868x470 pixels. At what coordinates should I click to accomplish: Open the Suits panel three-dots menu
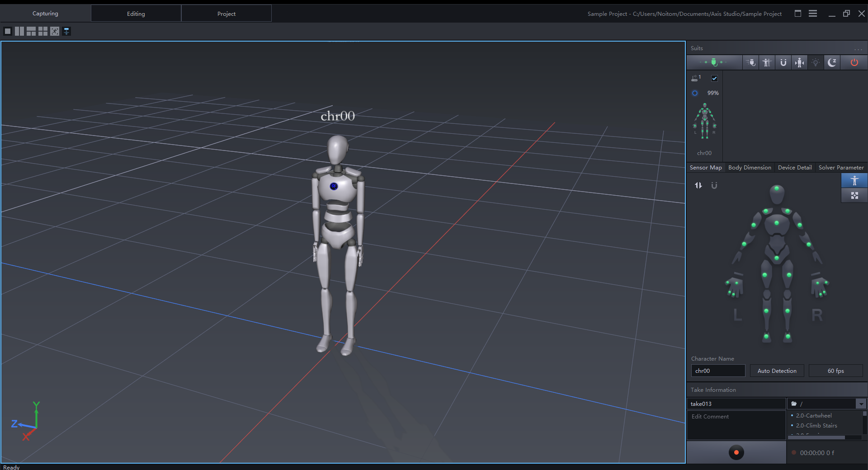858,49
